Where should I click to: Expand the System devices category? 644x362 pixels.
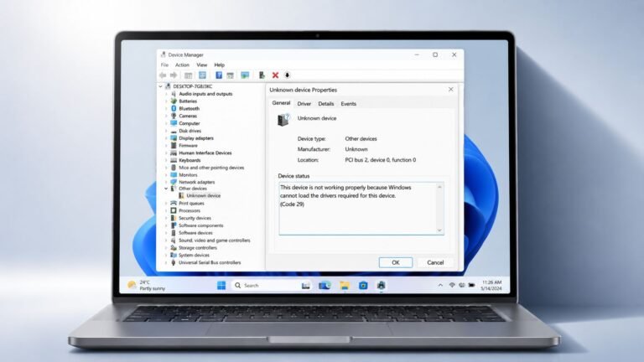pos(166,256)
